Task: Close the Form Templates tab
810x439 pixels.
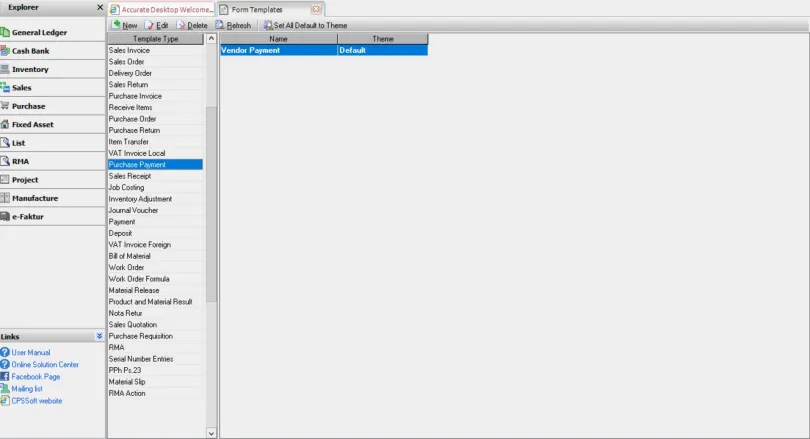Action: 316,8
